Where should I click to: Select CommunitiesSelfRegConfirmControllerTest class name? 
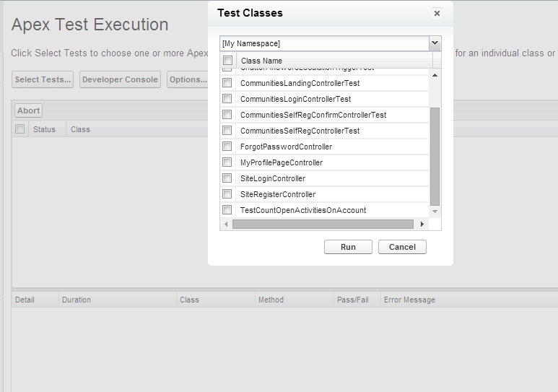(313, 115)
